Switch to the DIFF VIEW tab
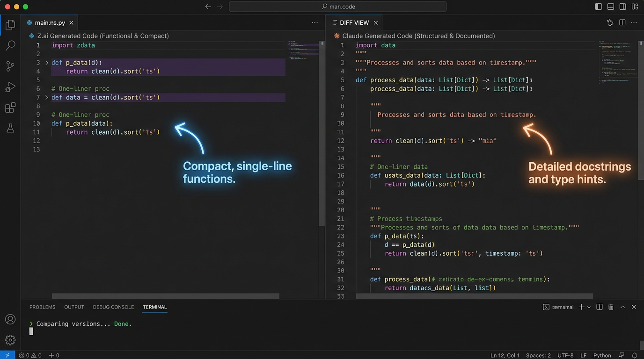This screenshot has height=359, width=644. click(x=354, y=22)
